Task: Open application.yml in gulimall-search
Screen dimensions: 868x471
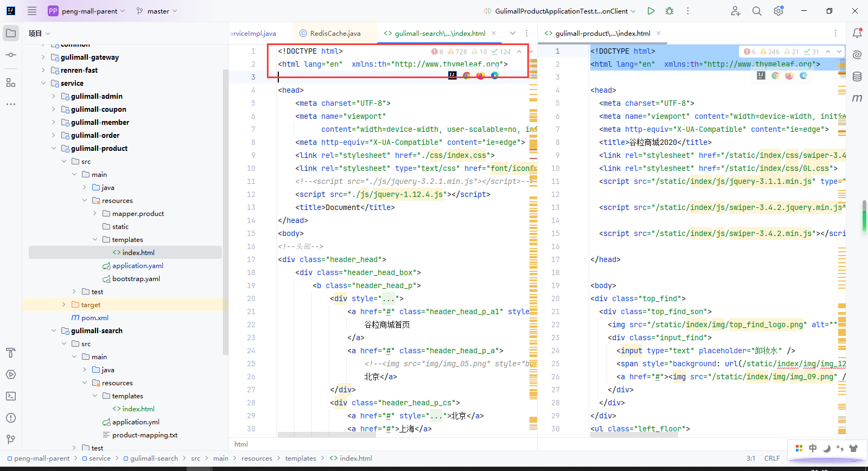Action: [x=136, y=422]
